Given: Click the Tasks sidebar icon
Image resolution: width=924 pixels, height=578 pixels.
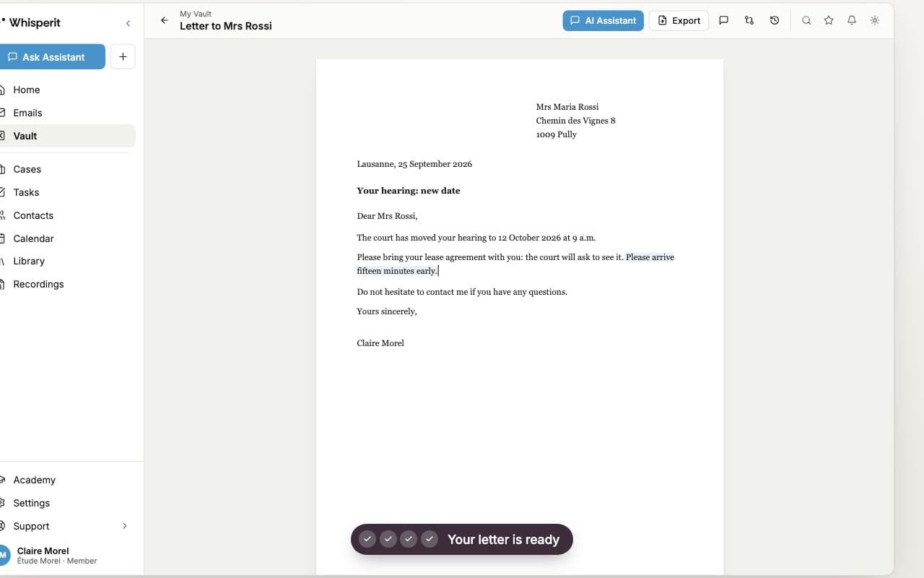Looking at the screenshot, I should tap(3, 192).
